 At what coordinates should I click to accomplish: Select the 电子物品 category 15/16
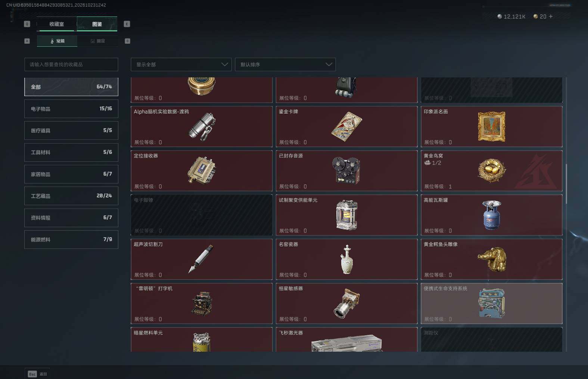[x=71, y=109]
